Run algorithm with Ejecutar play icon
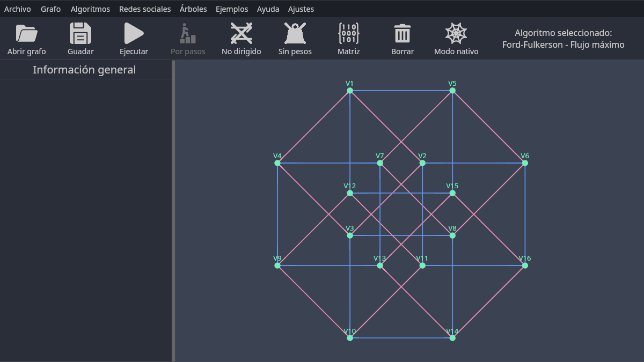The height and width of the screenshot is (362, 644). (134, 34)
